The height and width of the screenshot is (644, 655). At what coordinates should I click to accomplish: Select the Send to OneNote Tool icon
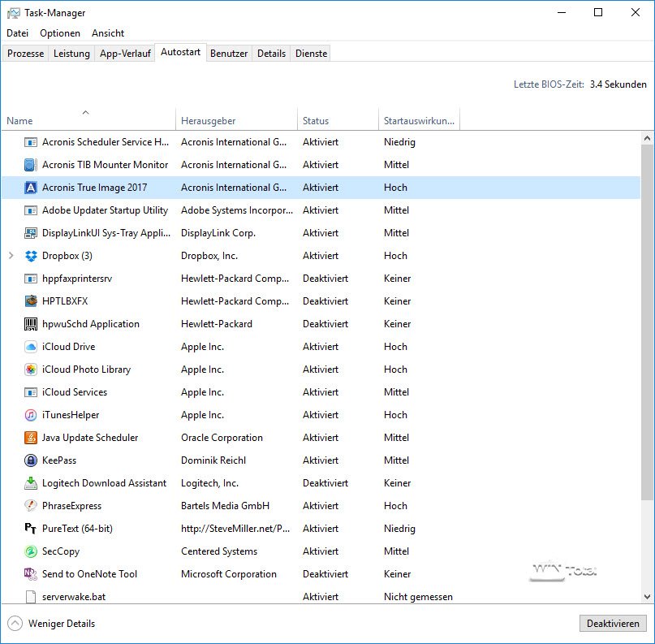(x=31, y=574)
